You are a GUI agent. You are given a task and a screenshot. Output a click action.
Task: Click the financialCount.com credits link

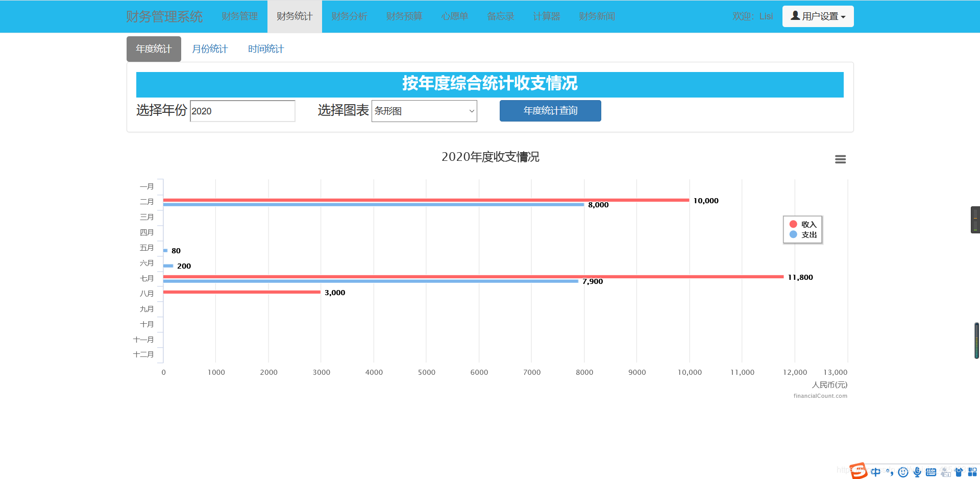tap(820, 396)
